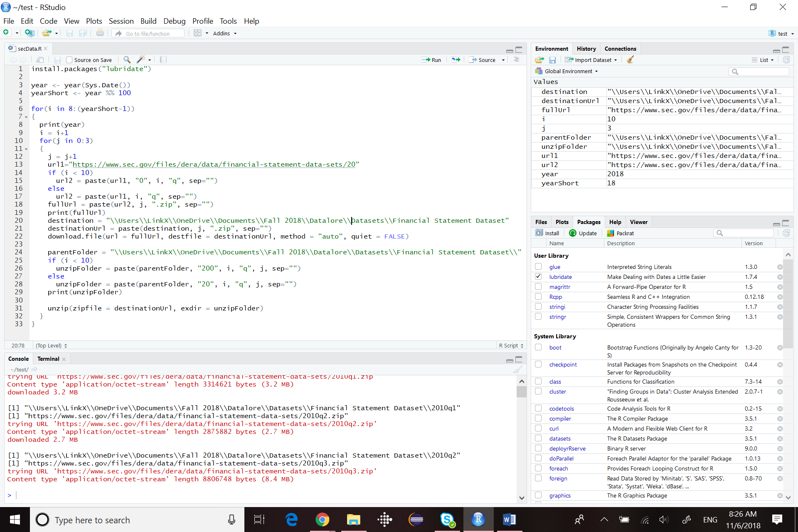798x532 pixels.
Task: Open the Global Environment dropdown
Action: point(567,71)
